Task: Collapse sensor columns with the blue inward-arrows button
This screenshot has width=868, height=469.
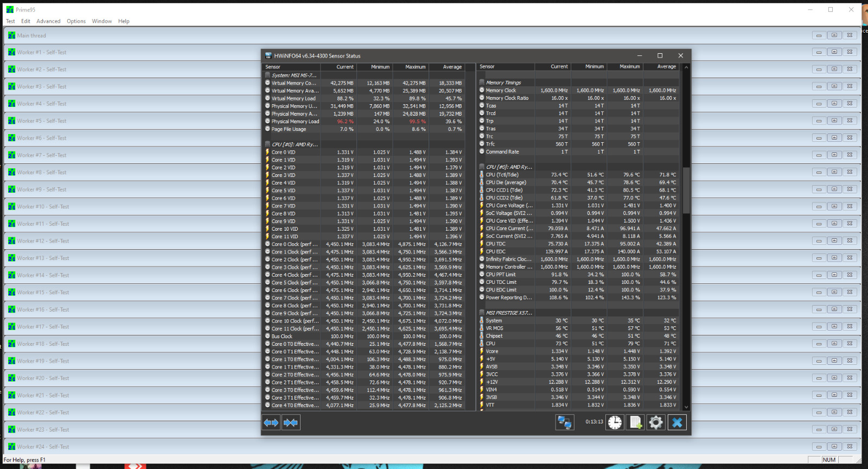Action: (291, 422)
